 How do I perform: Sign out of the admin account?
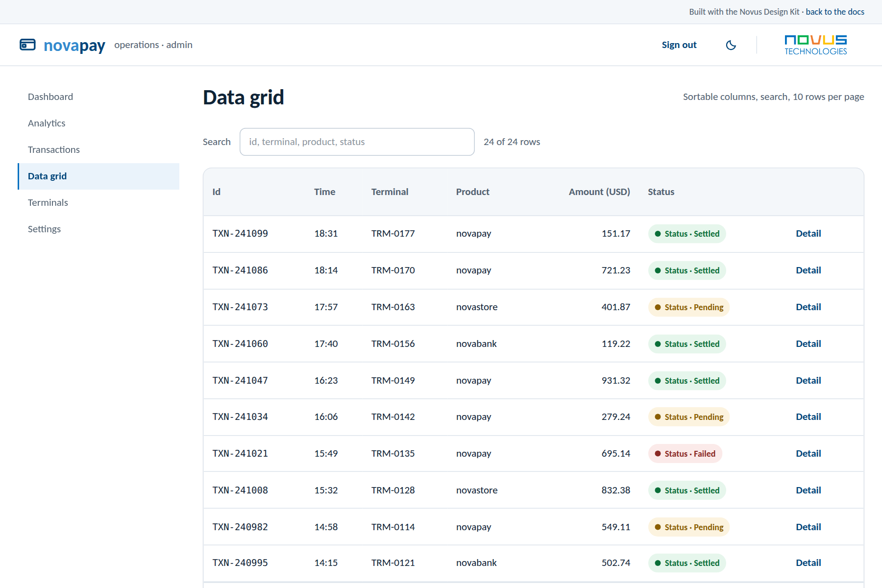pos(679,45)
